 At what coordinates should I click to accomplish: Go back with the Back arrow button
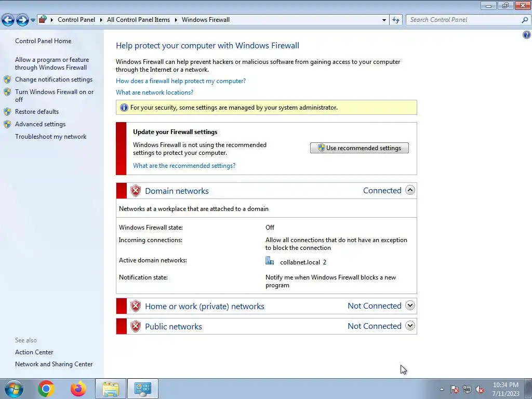click(x=8, y=20)
